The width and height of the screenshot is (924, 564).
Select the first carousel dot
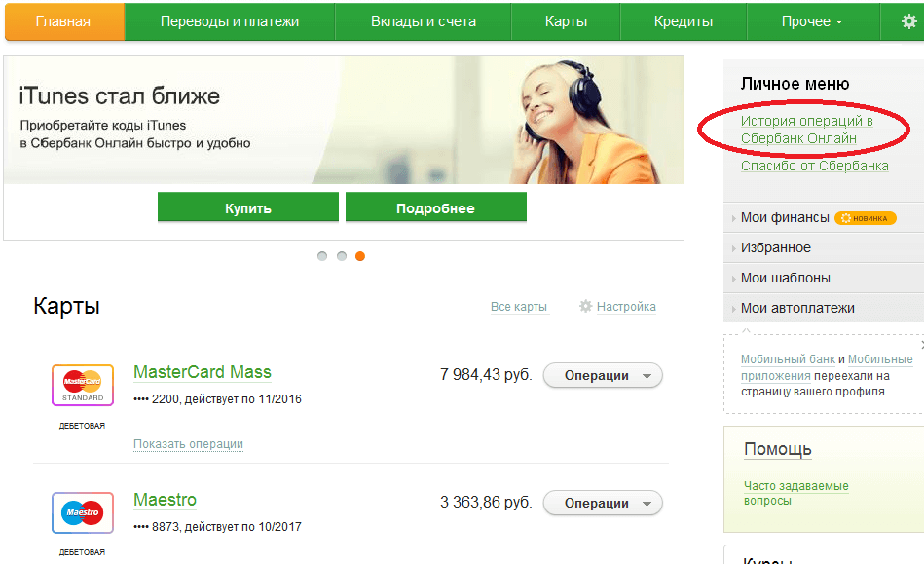pos(322,256)
